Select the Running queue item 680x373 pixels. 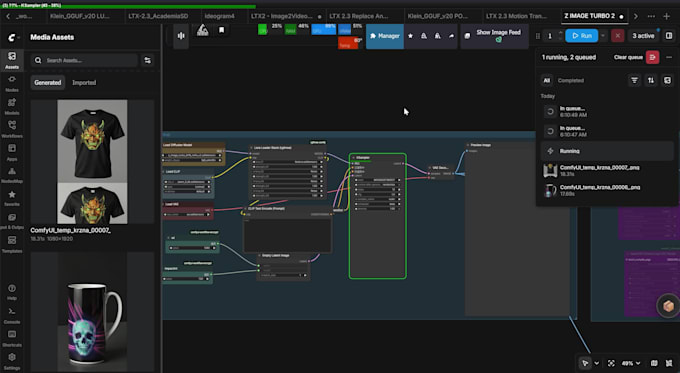tap(607, 151)
